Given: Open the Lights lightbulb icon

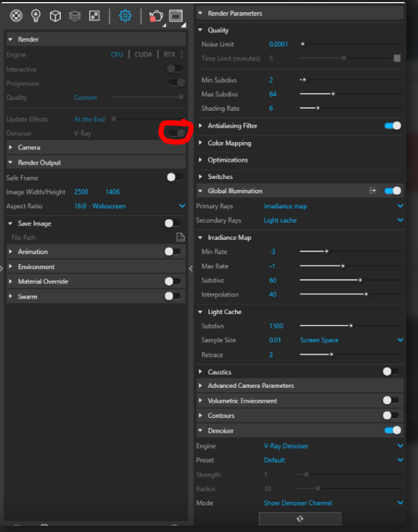Looking at the screenshot, I should (x=36, y=15).
